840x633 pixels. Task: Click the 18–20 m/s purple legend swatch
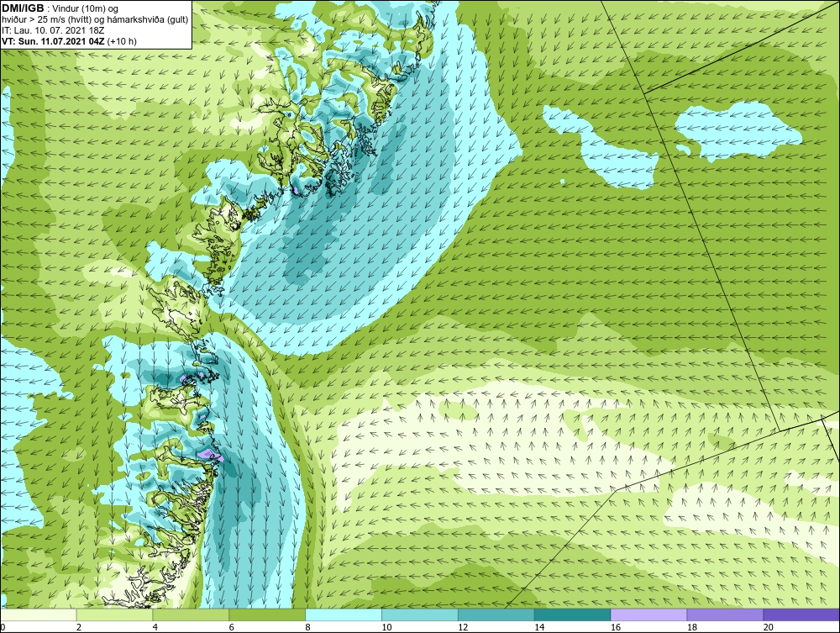(x=725, y=615)
